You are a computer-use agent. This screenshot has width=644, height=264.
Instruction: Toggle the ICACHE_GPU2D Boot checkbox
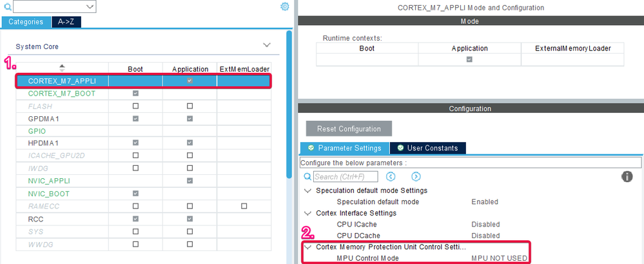pyautogui.click(x=135, y=156)
